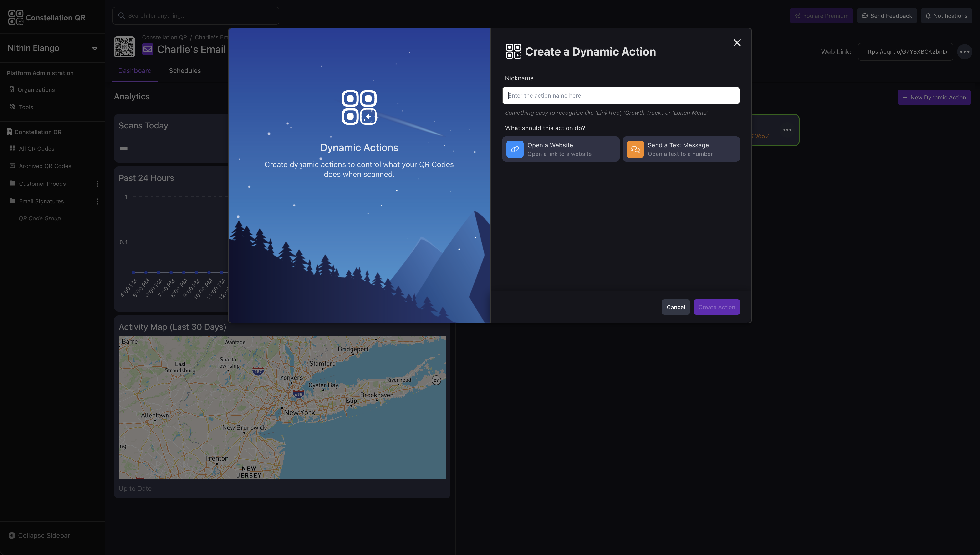This screenshot has width=980, height=555.
Task: Click the QR code thumbnail for Charlie's Email
Action: (124, 47)
